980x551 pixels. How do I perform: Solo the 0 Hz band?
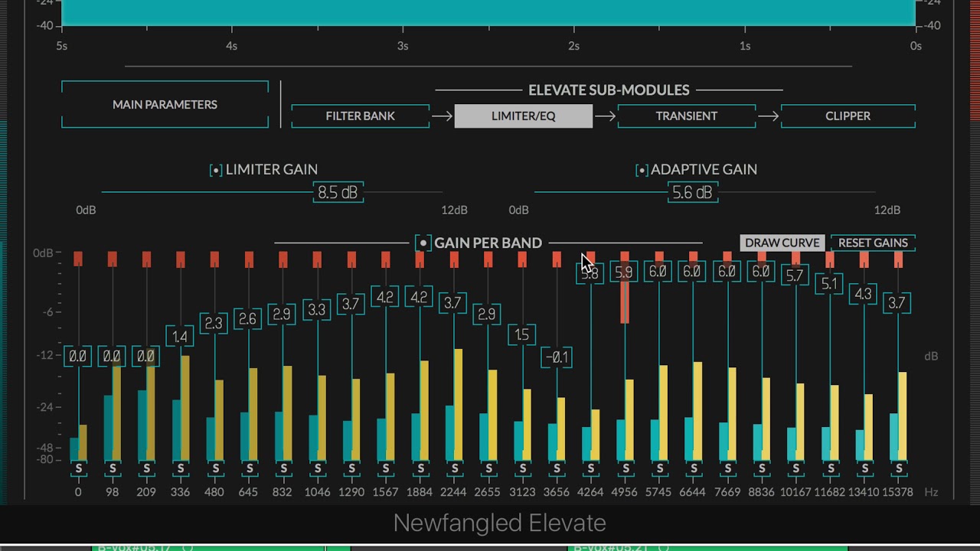pyautogui.click(x=78, y=468)
